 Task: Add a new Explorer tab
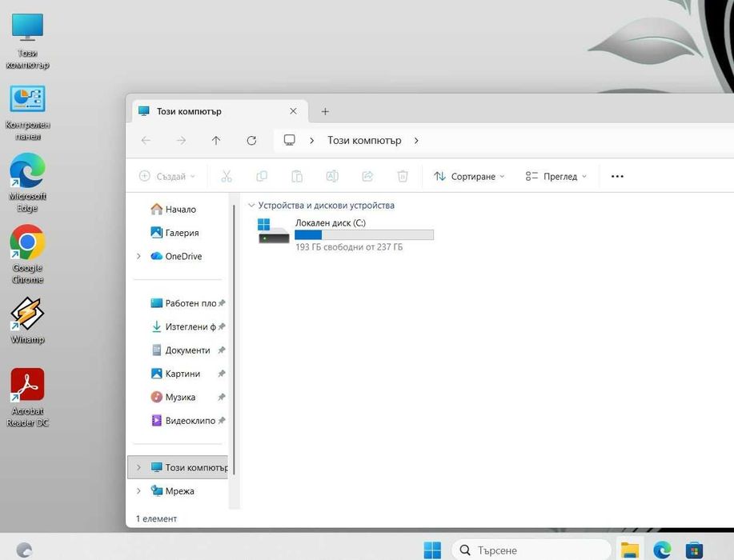coord(325,111)
